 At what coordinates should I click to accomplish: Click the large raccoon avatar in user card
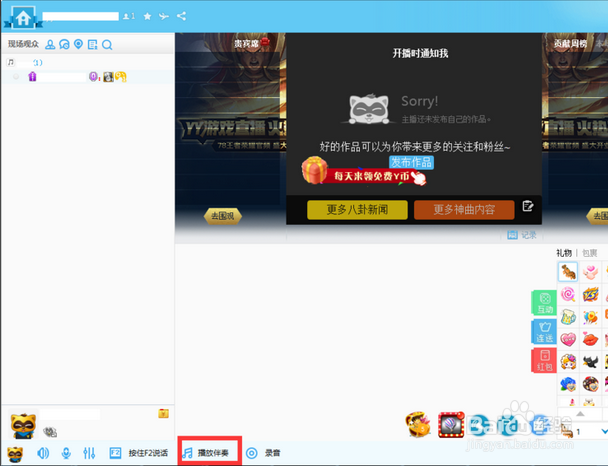tap(23, 425)
